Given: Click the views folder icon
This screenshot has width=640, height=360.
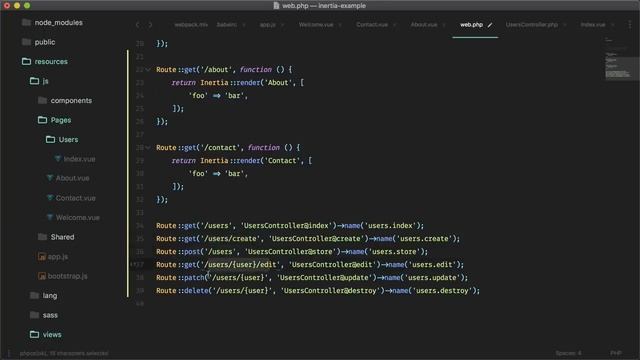Looking at the screenshot, I should click(x=34, y=334).
